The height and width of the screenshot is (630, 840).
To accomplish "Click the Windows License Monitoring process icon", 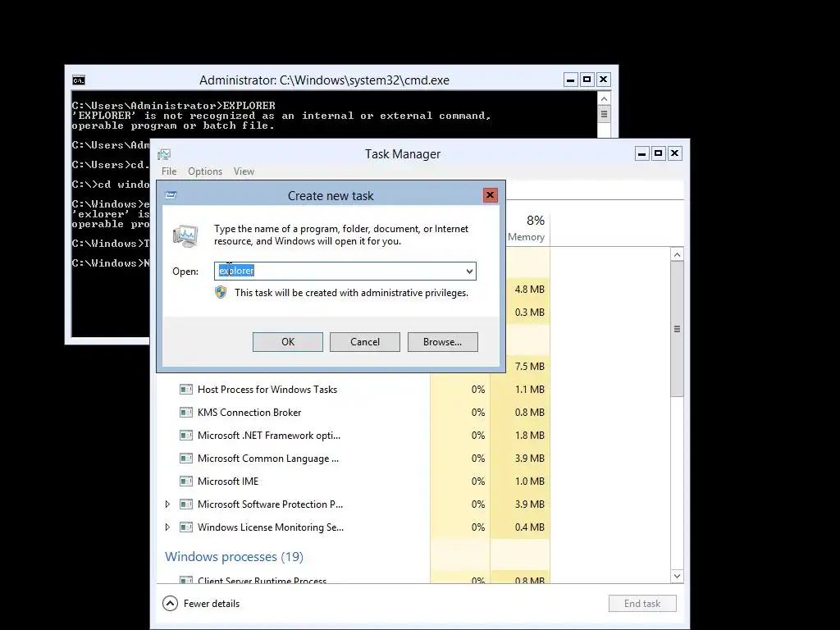I will (x=186, y=527).
